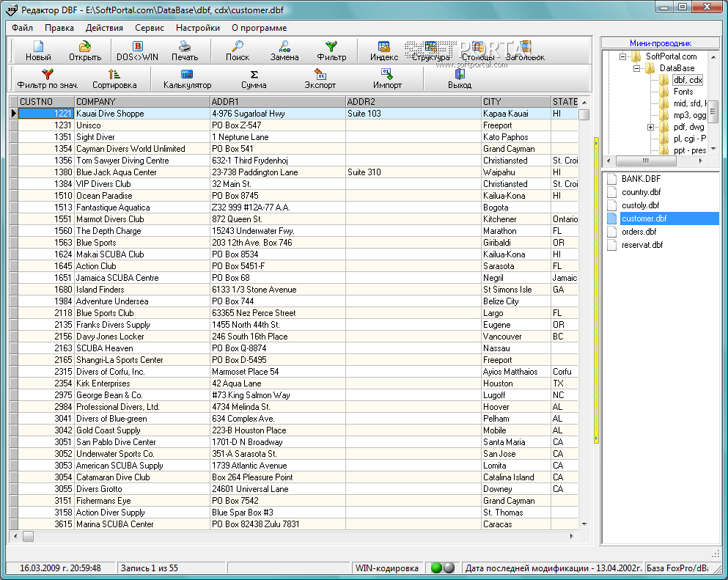Collapse the SoftPortal.com tree node
The image size is (728, 580).
622,56
